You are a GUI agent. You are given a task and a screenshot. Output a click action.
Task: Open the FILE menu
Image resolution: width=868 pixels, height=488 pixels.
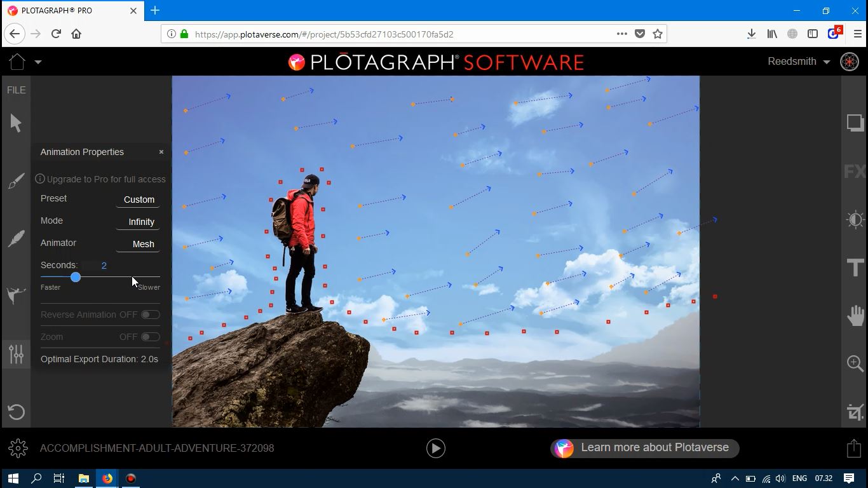click(x=17, y=90)
